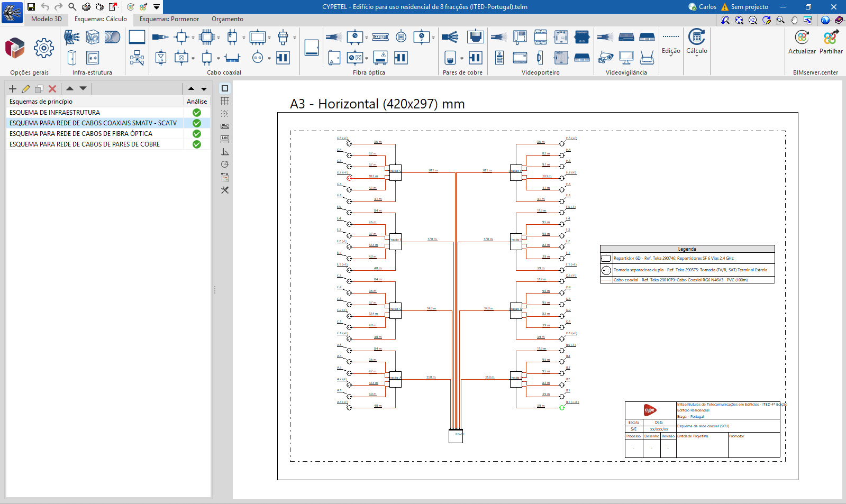Select ESQUEMA PARA REDE DE CABOS DE FIBRA ÓPTICA
846x504 pixels.
click(81, 134)
